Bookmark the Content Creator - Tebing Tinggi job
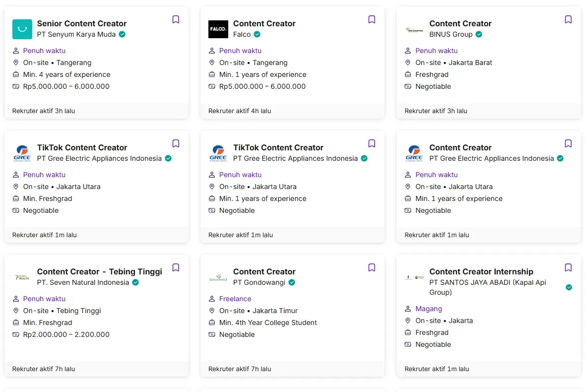This screenshot has height=392, width=586. [176, 268]
